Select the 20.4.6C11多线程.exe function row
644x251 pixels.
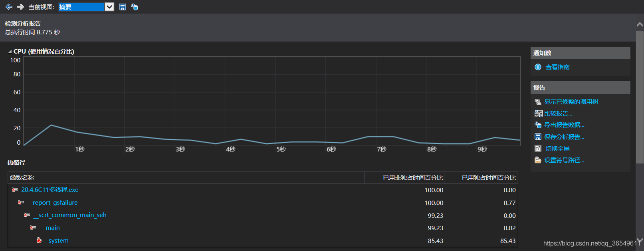pyautogui.click(x=263, y=190)
